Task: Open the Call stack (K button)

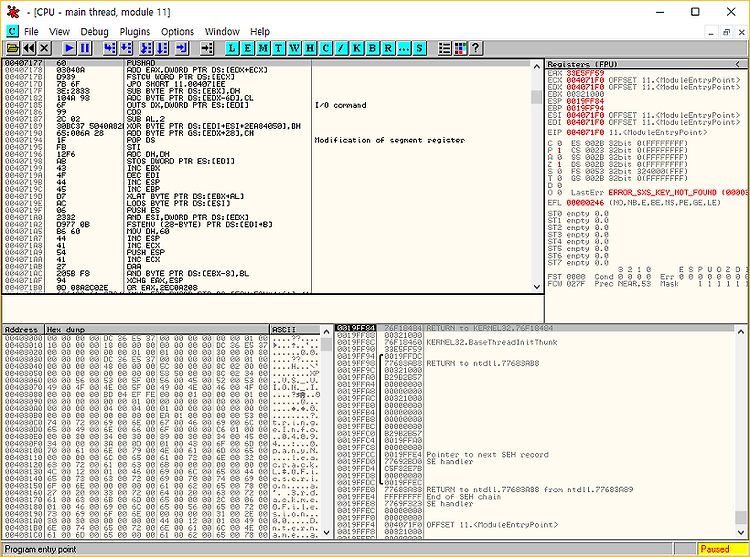Action: click(x=357, y=48)
